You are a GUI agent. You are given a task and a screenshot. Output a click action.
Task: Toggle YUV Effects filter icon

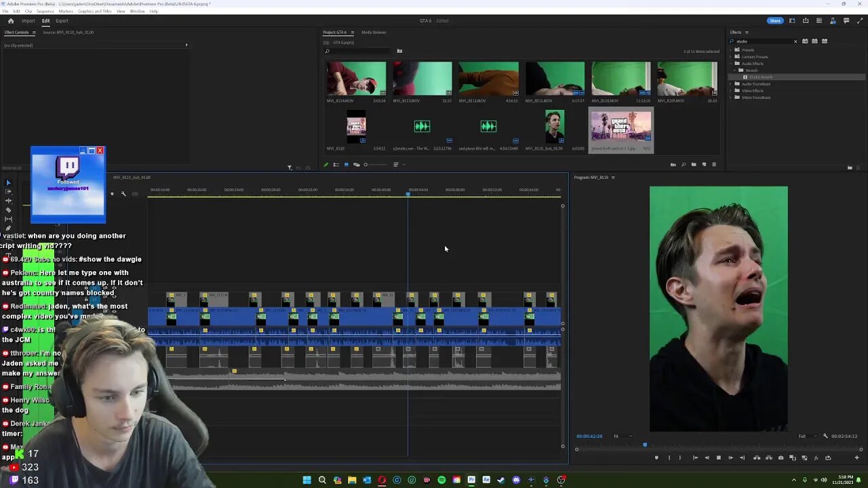[x=825, y=41]
